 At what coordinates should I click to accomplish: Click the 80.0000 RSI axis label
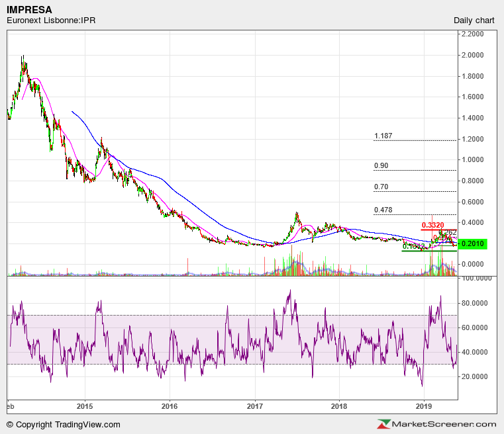point(474,304)
